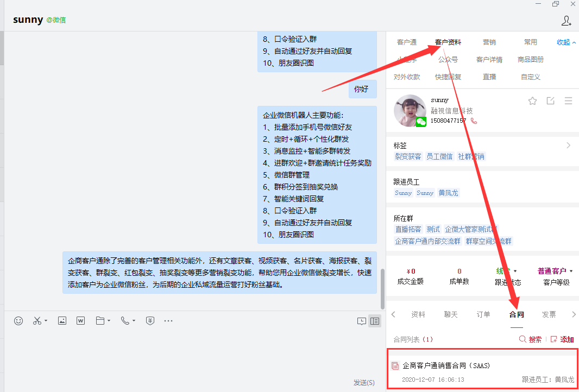Edit customer profile with pencil icon
This screenshot has height=392, width=579.
tap(551, 100)
